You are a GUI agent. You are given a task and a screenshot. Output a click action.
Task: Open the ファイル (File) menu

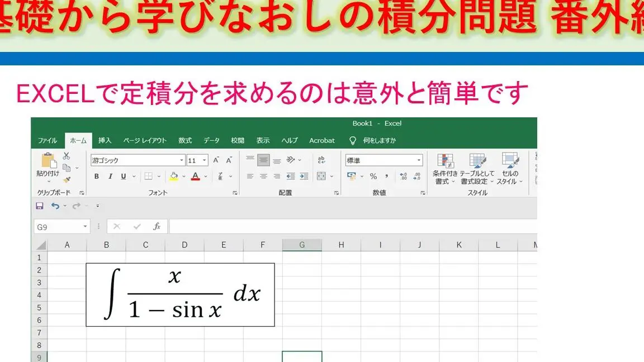point(48,141)
